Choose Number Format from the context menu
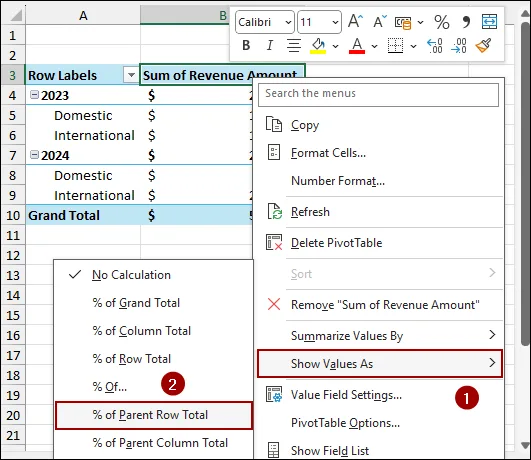Screen dimensions: 531x460 tap(379, 181)
